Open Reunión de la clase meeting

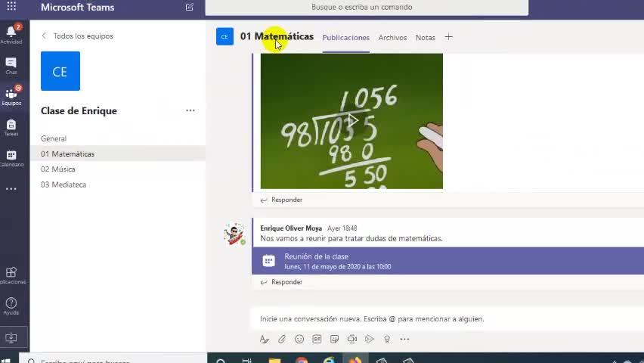click(x=447, y=261)
